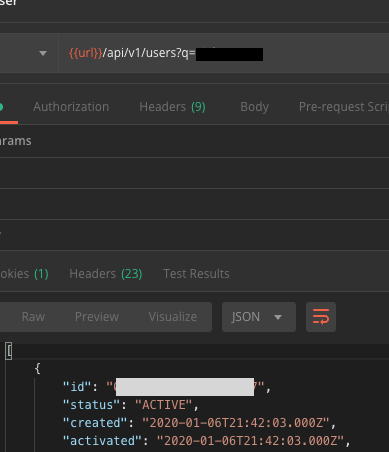Toggle the wrap lines icon
Image resolution: width=389 pixels, height=452 pixels.
pos(321,317)
